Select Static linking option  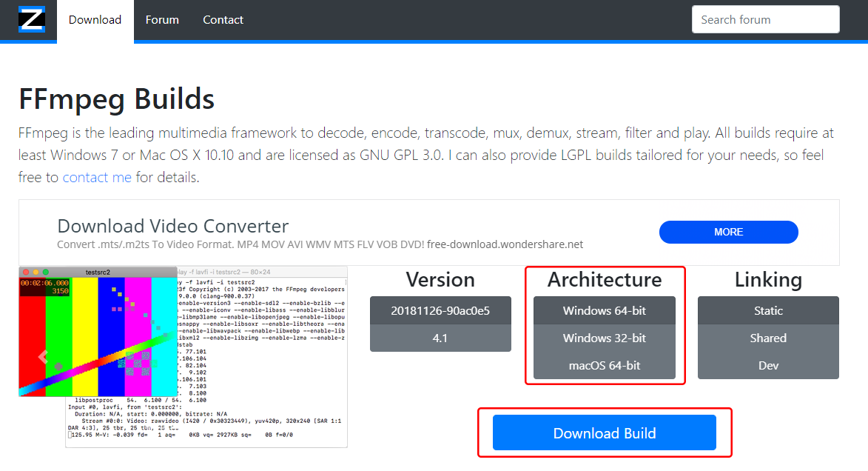pyautogui.click(x=768, y=310)
